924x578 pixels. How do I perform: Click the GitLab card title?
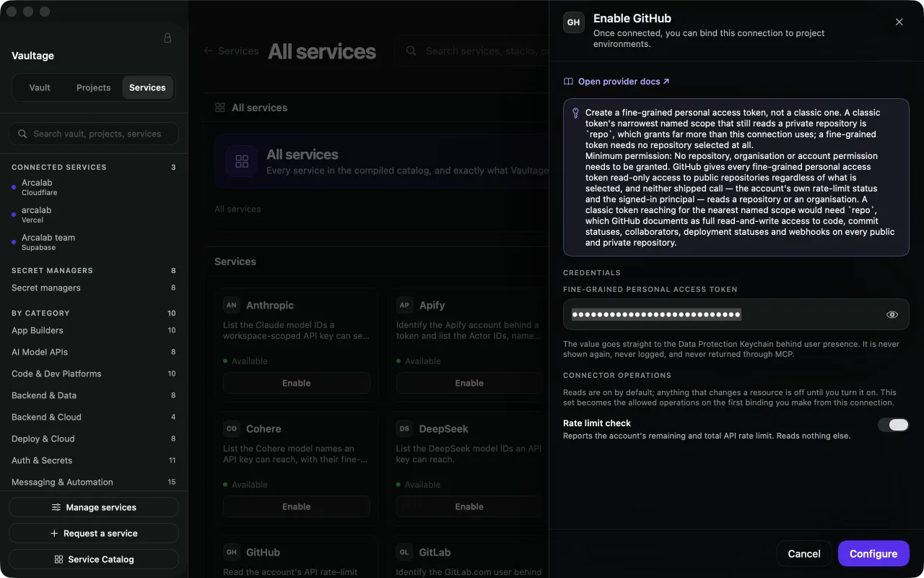pyautogui.click(x=435, y=552)
